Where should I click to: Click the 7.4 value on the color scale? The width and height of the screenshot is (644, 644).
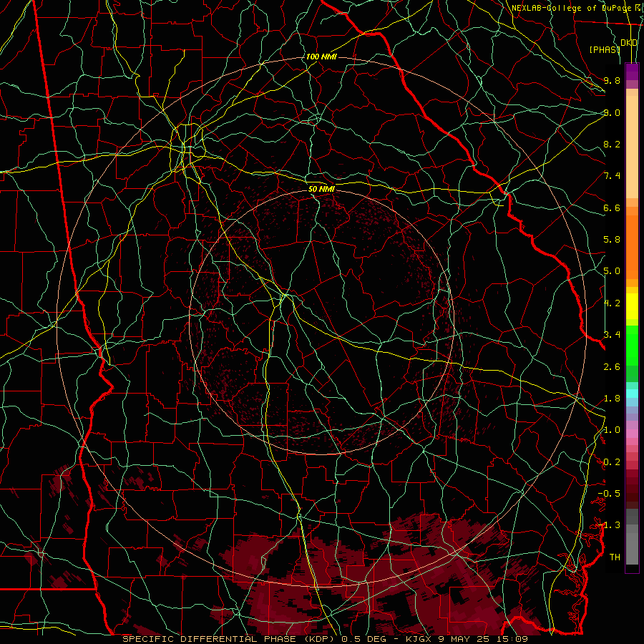pos(612,176)
